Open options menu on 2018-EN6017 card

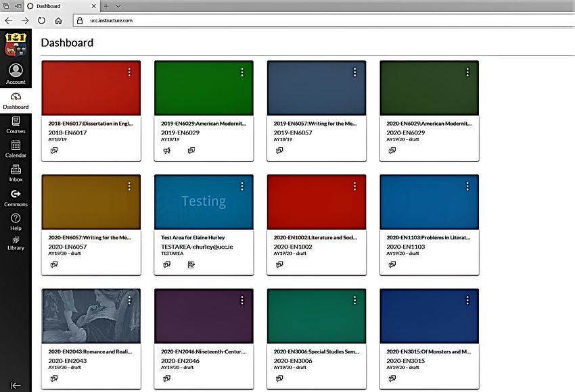click(x=129, y=72)
